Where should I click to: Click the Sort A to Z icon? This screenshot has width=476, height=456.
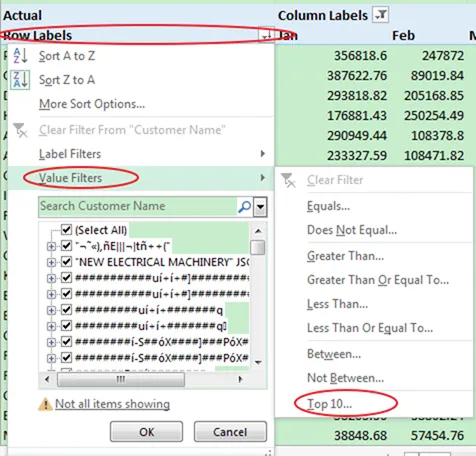click(x=20, y=56)
